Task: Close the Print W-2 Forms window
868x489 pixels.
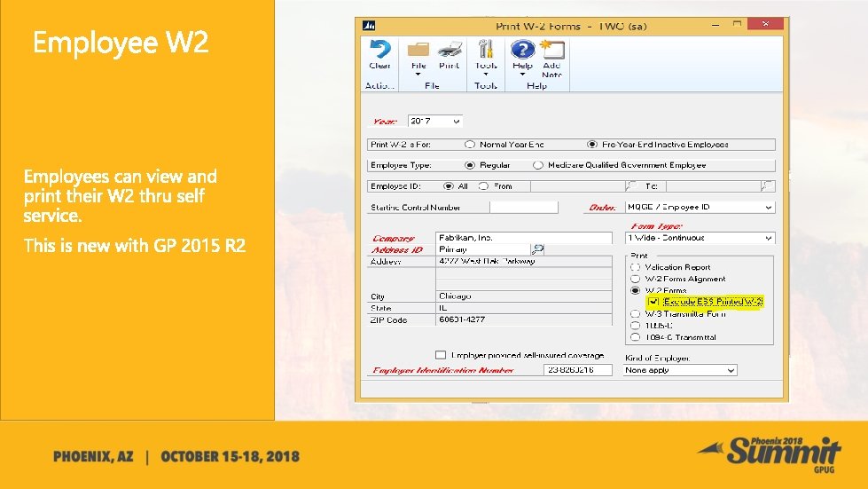Action: pyautogui.click(x=765, y=24)
